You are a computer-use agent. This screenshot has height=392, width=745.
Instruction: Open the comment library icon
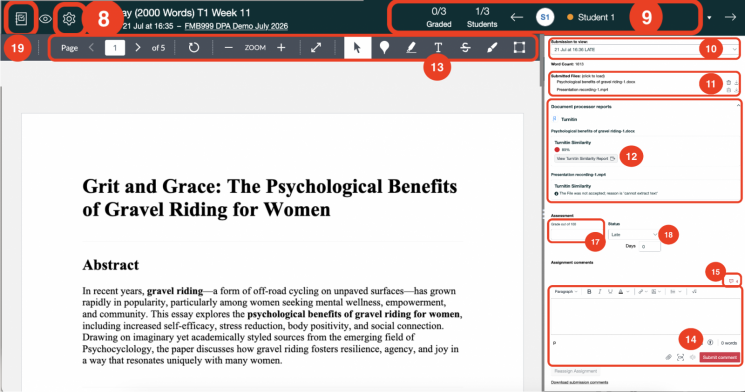(x=733, y=281)
